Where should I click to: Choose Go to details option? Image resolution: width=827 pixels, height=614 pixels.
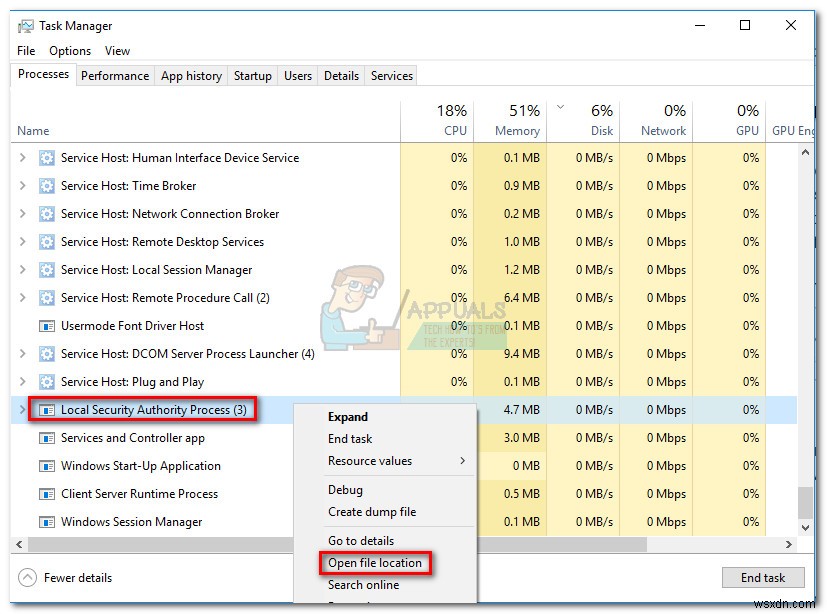361,541
